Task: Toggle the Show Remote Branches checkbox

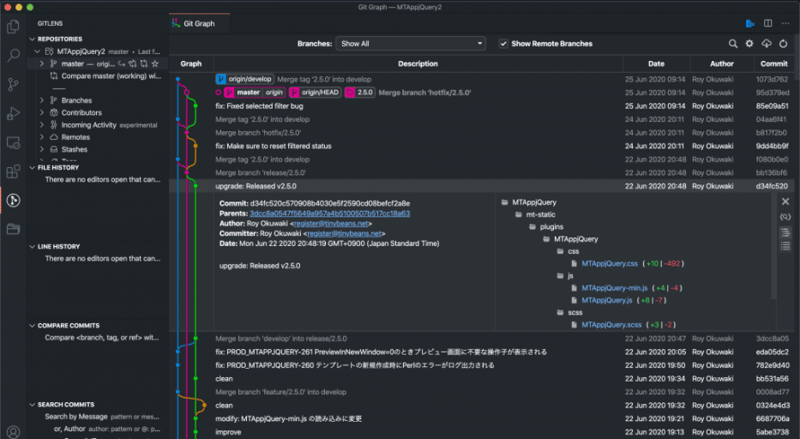Action: coord(503,44)
